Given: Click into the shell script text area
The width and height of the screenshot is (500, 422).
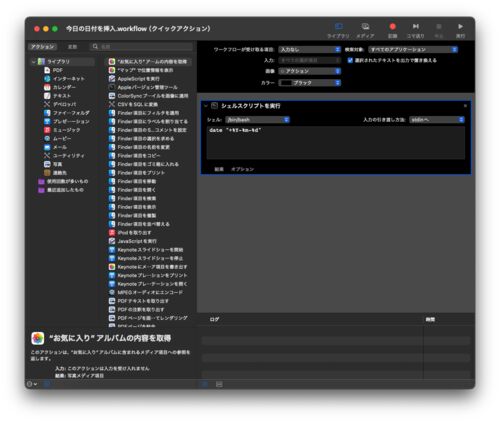Looking at the screenshot, I should (x=336, y=143).
